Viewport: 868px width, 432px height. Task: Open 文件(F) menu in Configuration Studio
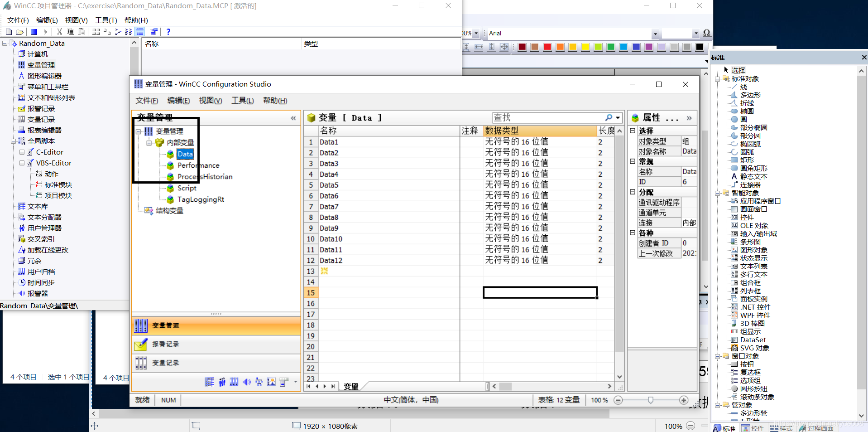147,101
